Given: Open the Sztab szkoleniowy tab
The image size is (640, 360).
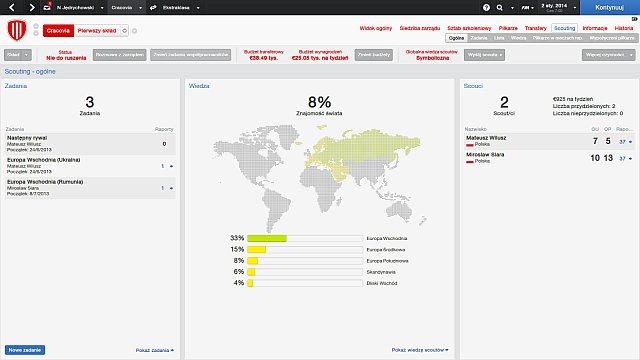Looking at the screenshot, I should tap(469, 28).
